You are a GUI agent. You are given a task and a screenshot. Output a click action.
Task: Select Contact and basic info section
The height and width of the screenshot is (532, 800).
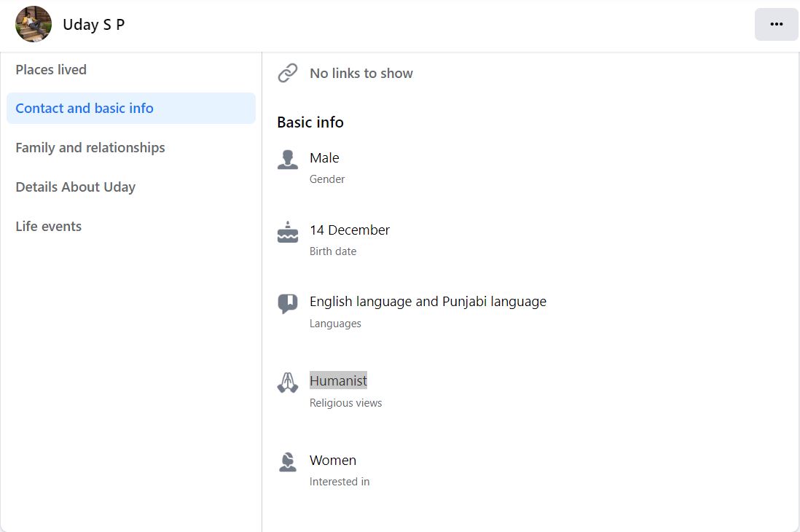tap(131, 109)
